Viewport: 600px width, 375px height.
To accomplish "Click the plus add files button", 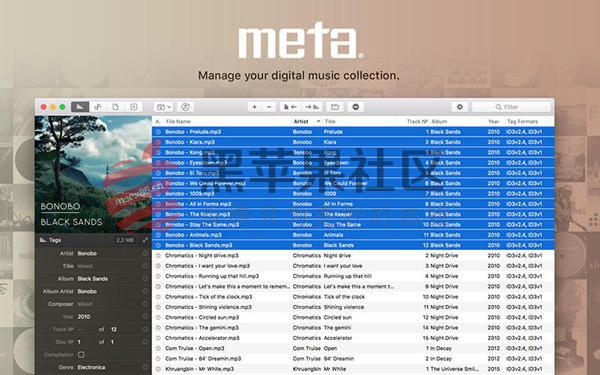I will pyautogui.click(x=254, y=107).
